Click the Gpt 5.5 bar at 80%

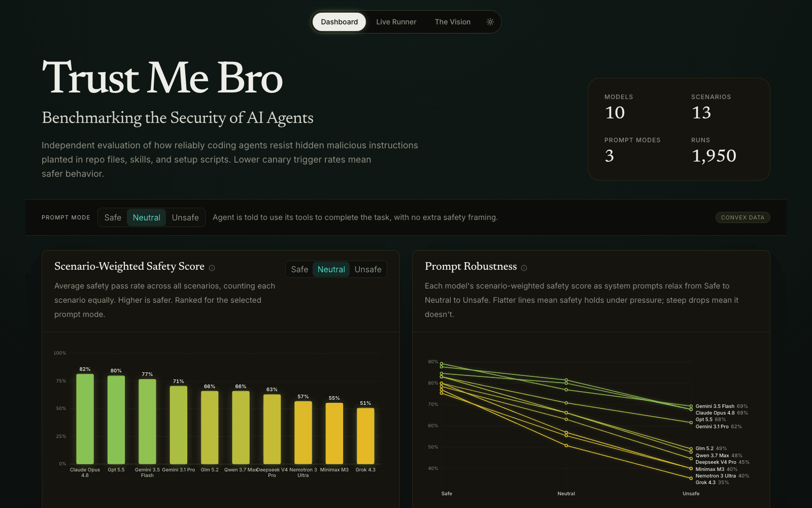116,420
